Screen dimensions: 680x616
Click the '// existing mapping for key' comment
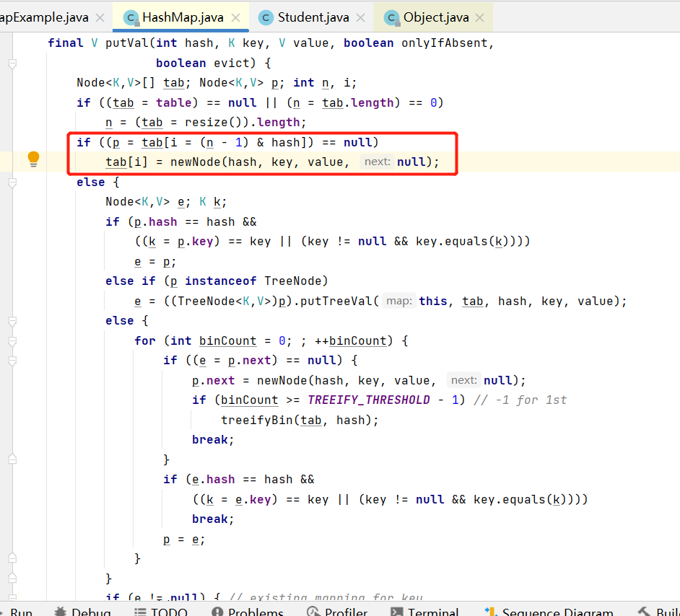tap(326, 598)
